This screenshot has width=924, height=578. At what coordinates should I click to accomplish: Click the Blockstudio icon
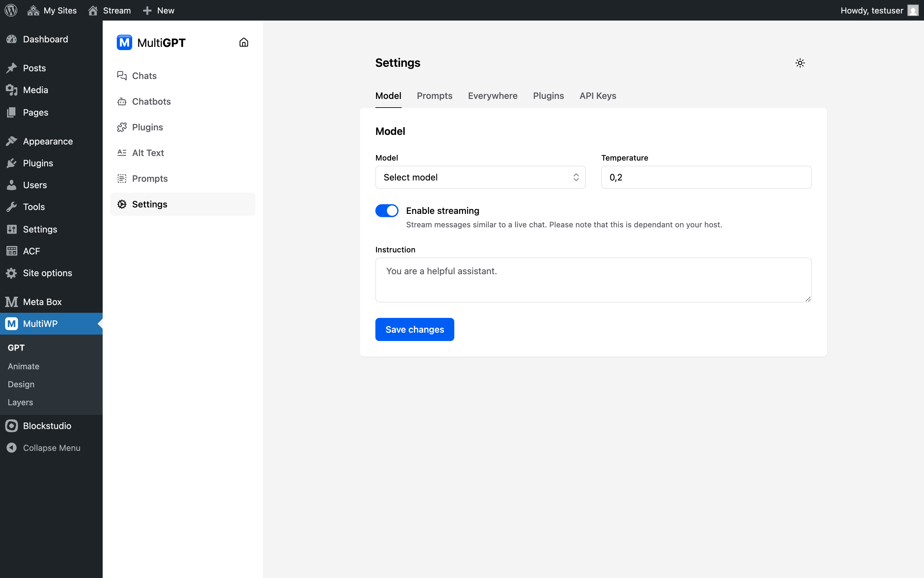click(12, 426)
